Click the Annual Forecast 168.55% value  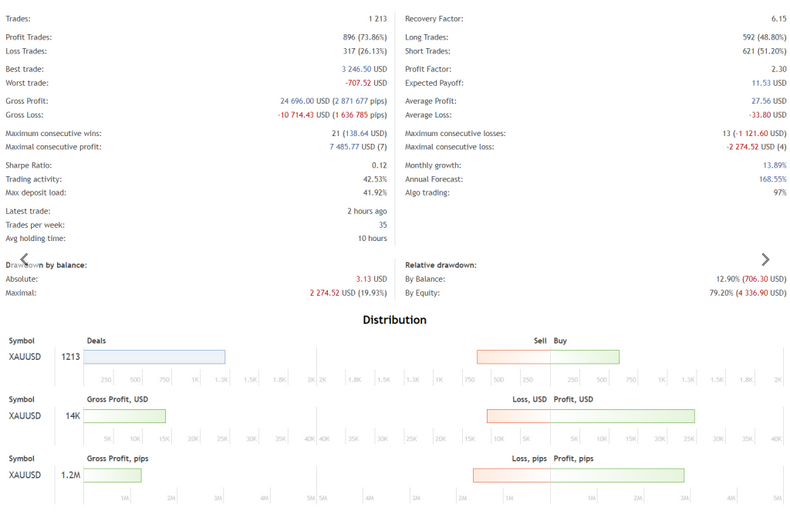(x=772, y=179)
